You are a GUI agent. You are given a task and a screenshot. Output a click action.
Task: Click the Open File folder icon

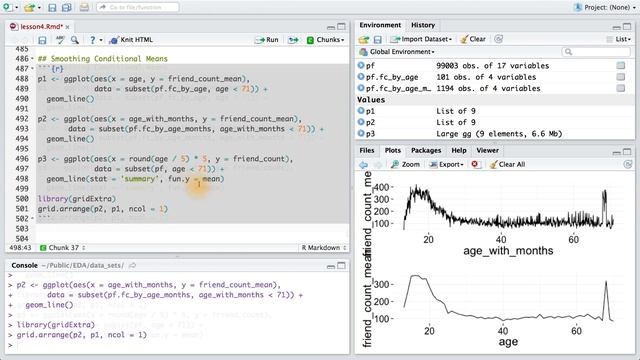coord(29,7)
